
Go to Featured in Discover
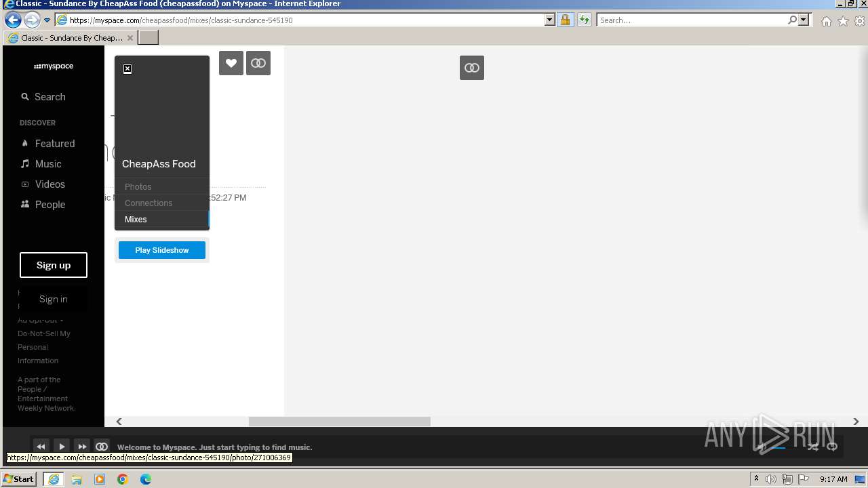tap(48, 144)
